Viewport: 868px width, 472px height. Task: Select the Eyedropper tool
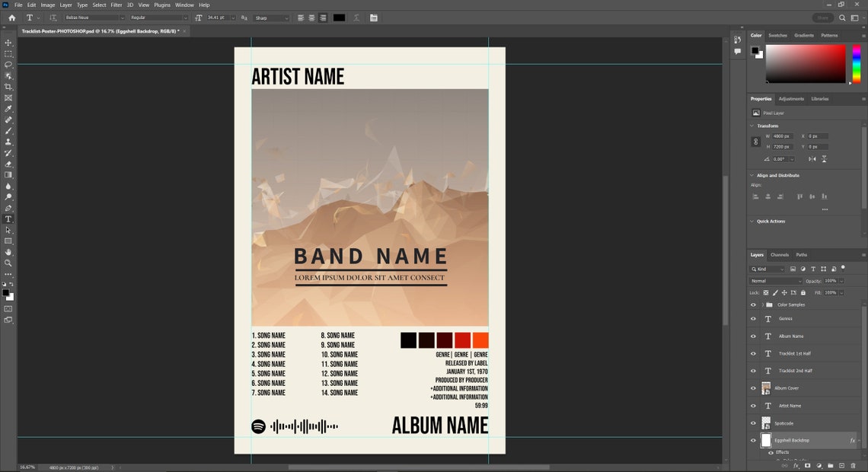[8, 108]
